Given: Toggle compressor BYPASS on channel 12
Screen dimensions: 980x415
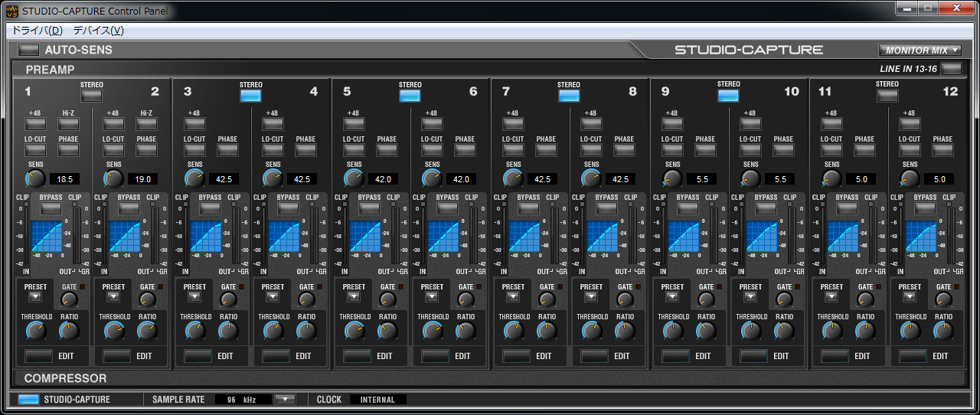Looking at the screenshot, I should pyautogui.click(x=925, y=207).
